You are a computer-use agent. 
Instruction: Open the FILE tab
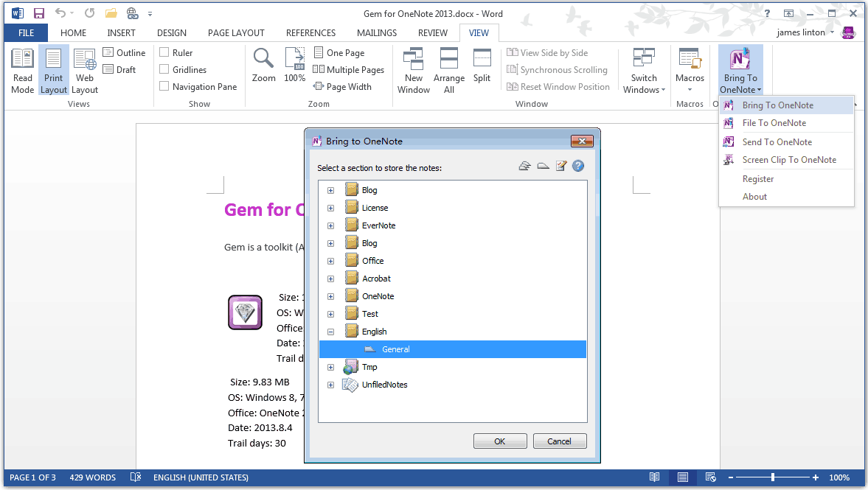26,32
